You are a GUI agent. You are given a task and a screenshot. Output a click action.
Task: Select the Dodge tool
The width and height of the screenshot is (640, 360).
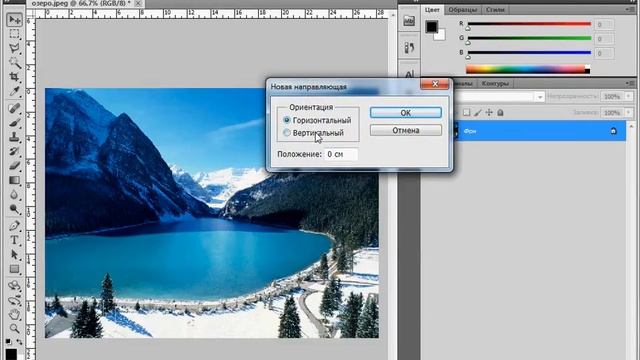(x=14, y=209)
